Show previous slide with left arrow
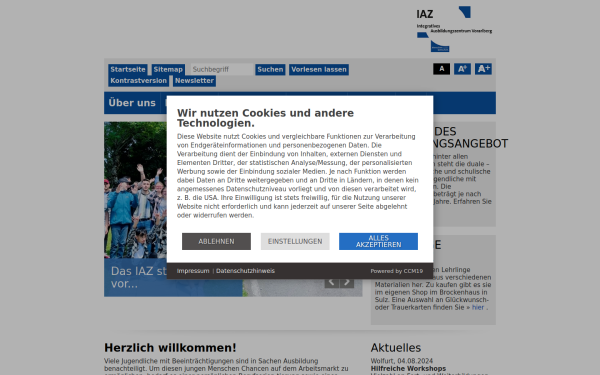The height and width of the screenshot is (375, 600). pyautogui.click(x=332, y=282)
